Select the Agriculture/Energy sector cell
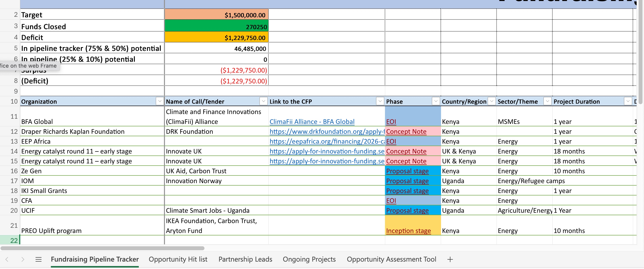Image resolution: width=644 pixels, height=269 pixels. tap(524, 211)
